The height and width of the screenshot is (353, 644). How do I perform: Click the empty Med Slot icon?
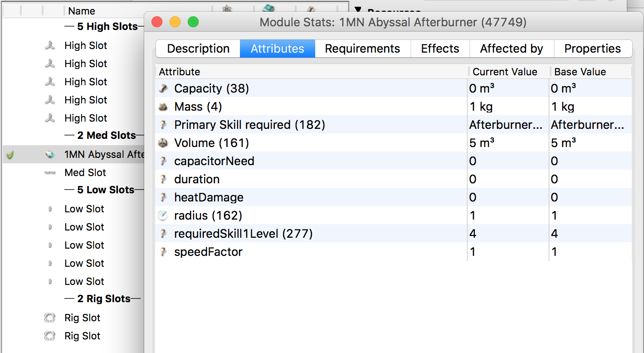pos(50,172)
